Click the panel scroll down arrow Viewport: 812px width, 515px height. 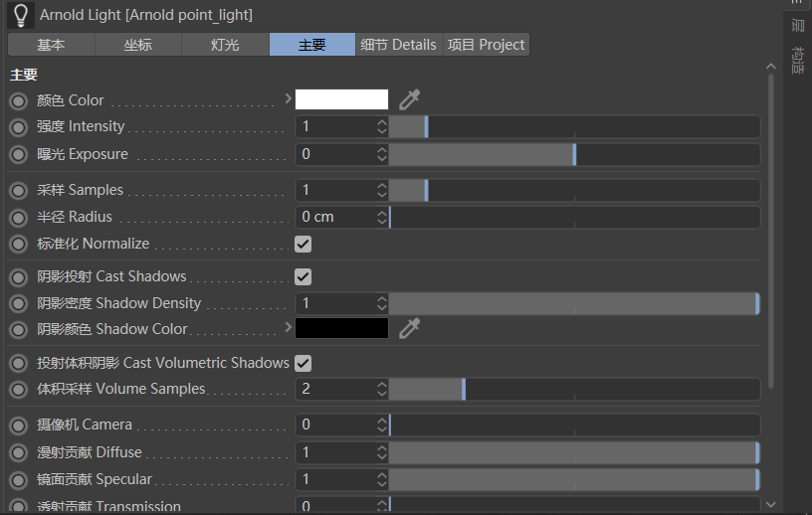[770, 505]
